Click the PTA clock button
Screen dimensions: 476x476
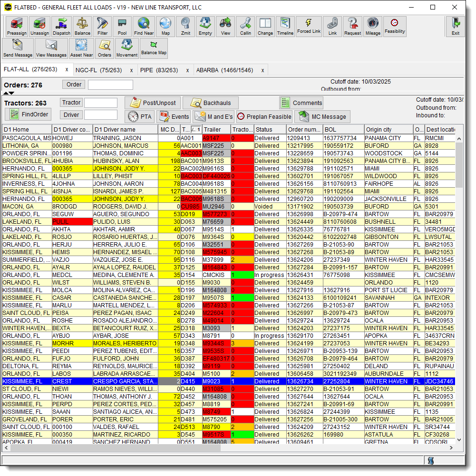[x=139, y=116]
